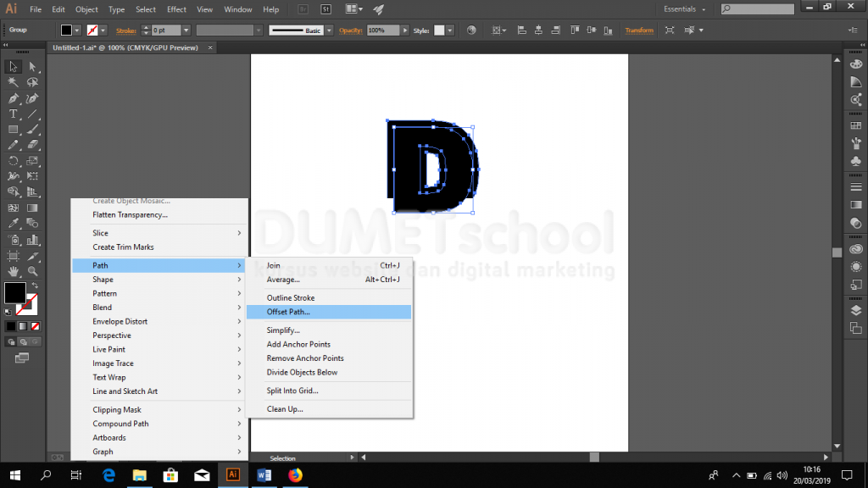Click Vertical Align Top button
Screen dimensions: 868x488
[x=576, y=30]
